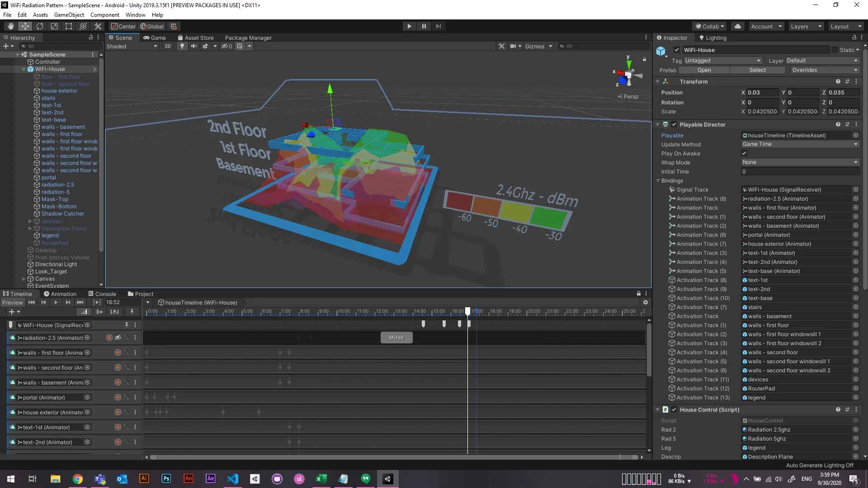Open the Window menu

point(136,15)
